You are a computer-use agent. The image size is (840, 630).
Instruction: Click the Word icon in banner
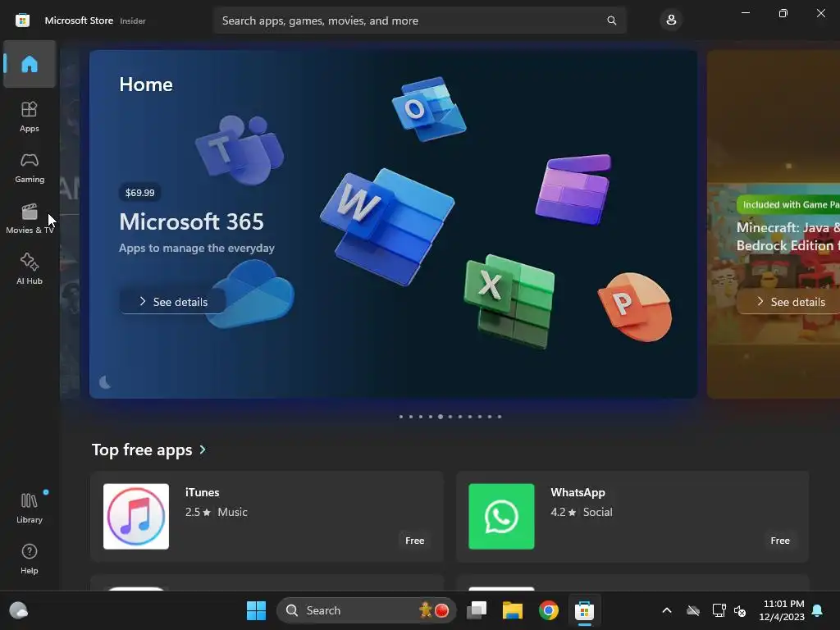(388, 226)
